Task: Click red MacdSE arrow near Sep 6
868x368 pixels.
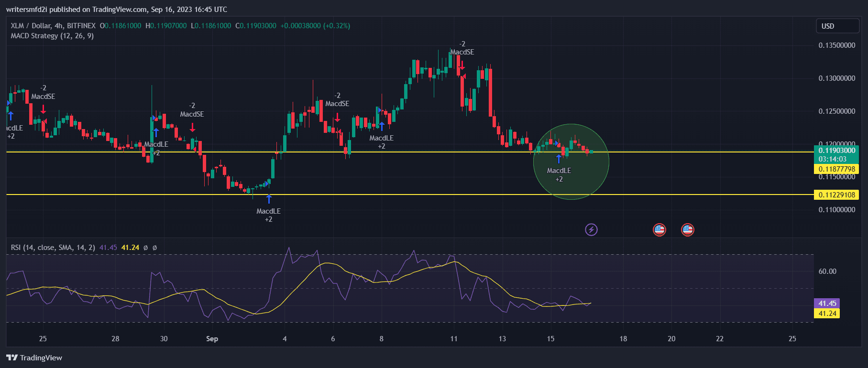Action: coord(337,117)
